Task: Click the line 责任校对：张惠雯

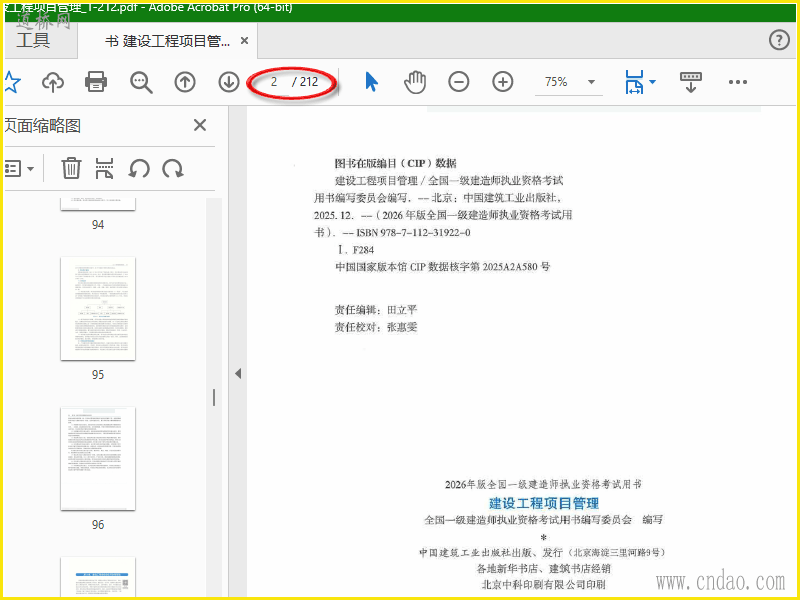Action: tap(376, 327)
